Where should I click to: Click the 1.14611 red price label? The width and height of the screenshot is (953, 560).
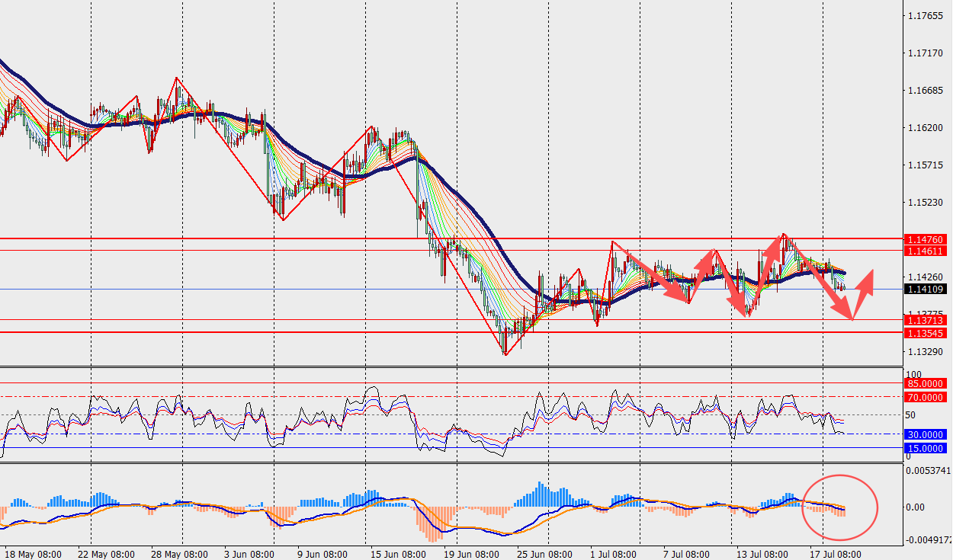926,251
